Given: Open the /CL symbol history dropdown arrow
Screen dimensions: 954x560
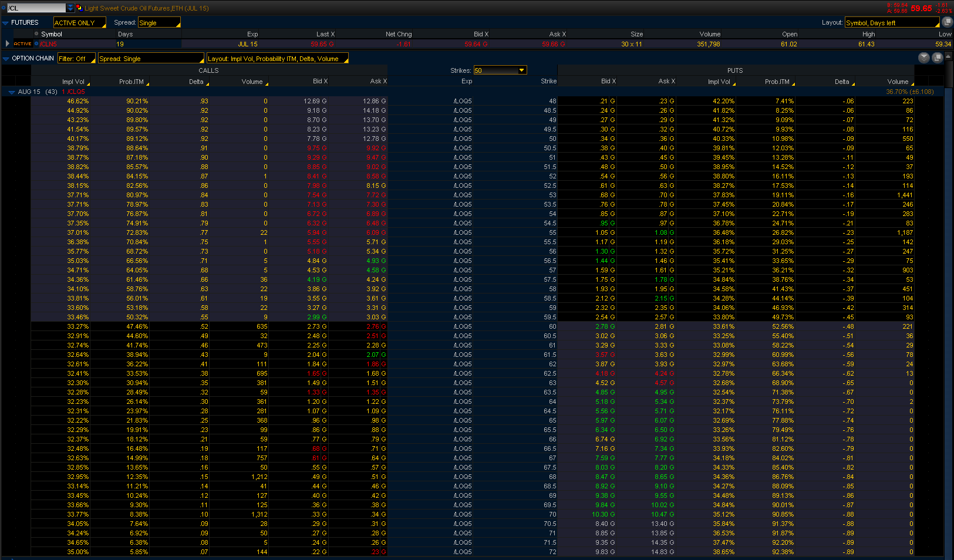Looking at the screenshot, I should [x=70, y=8].
